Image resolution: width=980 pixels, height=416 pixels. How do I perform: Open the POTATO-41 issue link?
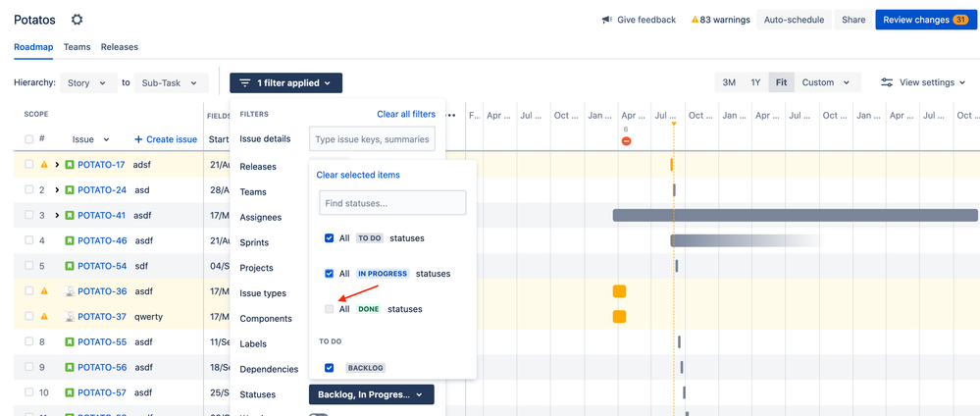[x=102, y=215]
